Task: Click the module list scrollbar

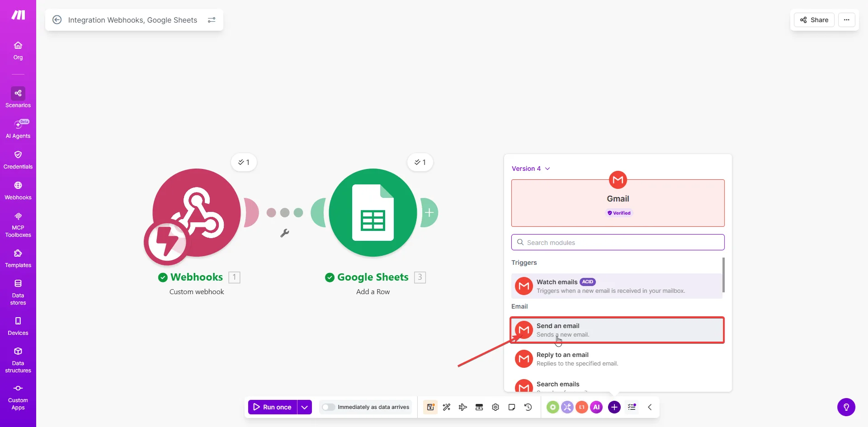Action: [x=723, y=275]
